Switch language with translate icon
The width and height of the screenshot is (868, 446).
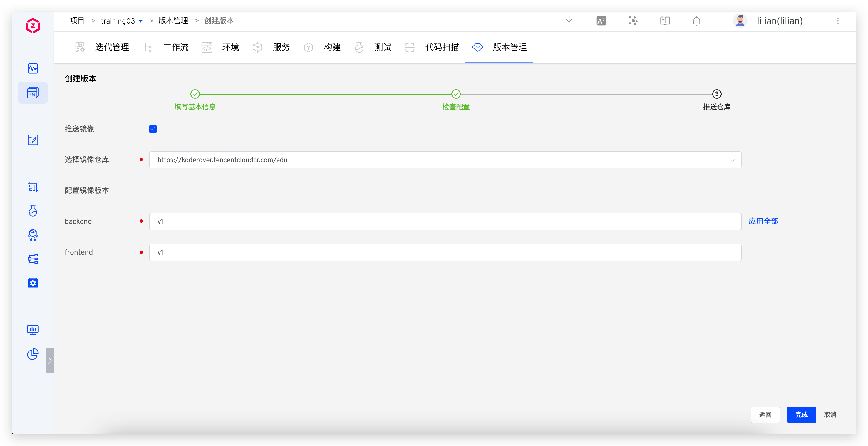click(601, 21)
